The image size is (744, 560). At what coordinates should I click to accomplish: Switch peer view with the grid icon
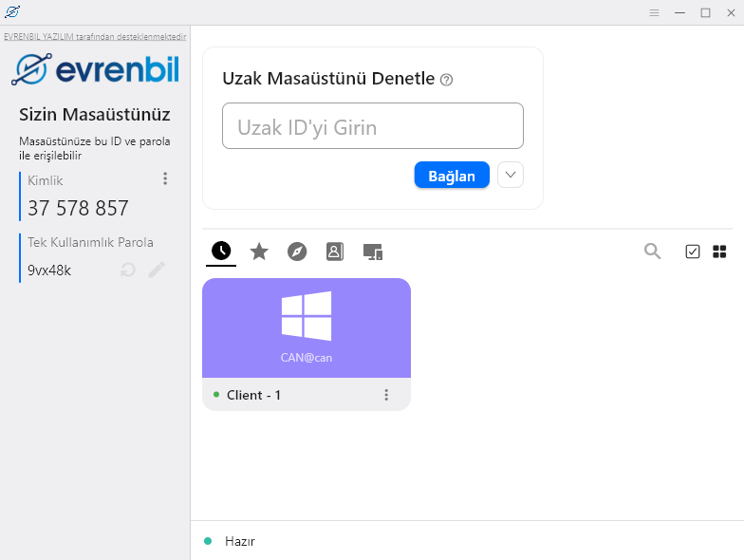[x=719, y=252]
